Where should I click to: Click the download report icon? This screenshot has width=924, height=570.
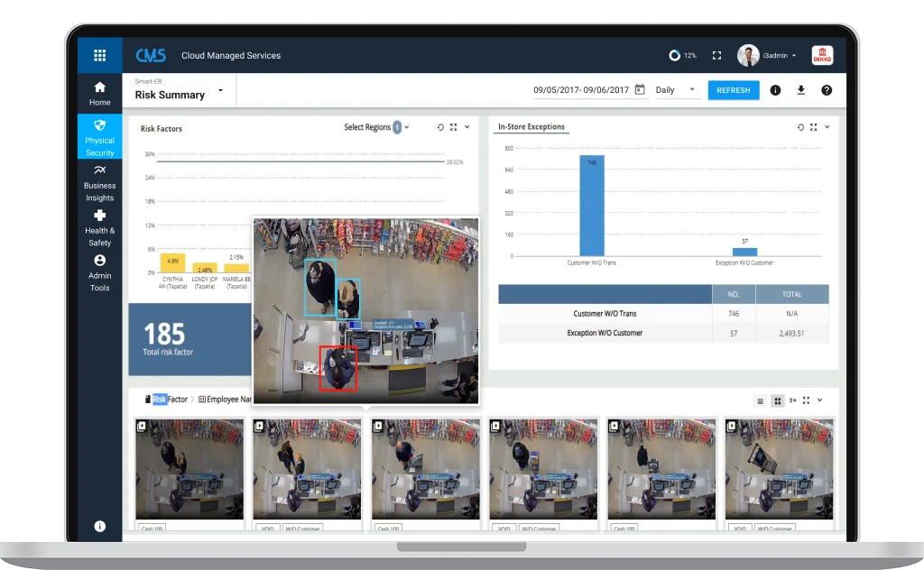(800, 90)
